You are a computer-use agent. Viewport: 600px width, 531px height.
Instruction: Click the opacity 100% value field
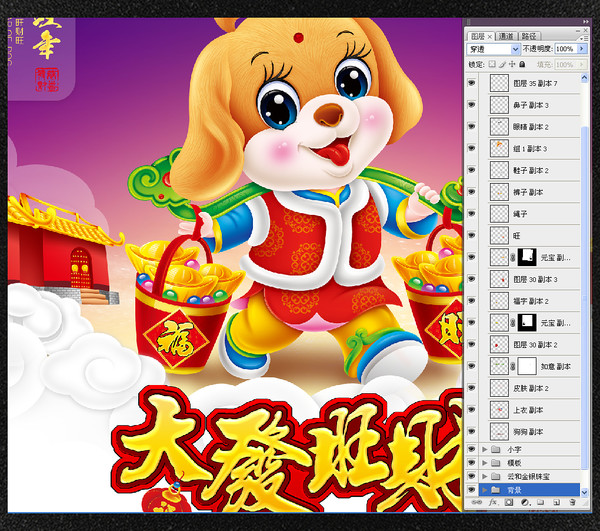[x=566, y=49]
